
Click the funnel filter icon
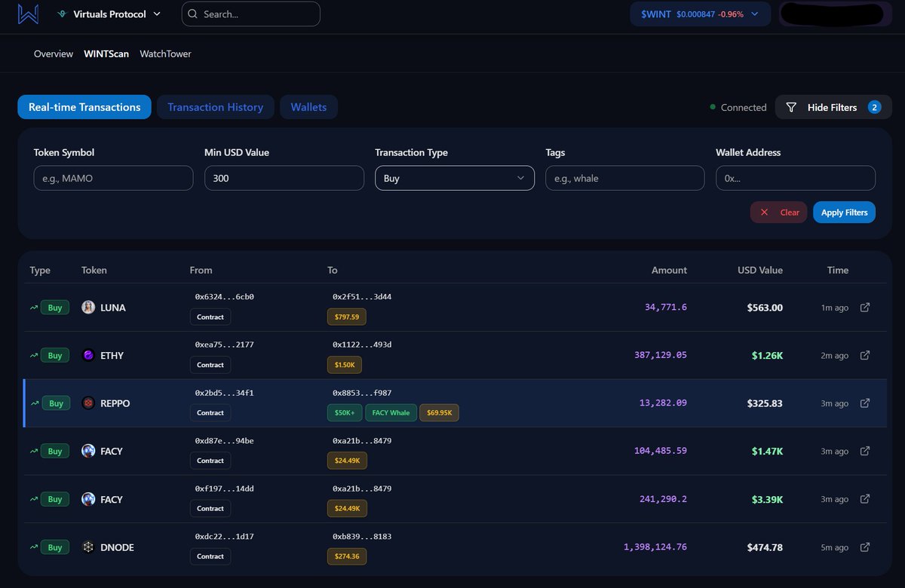[791, 107]
